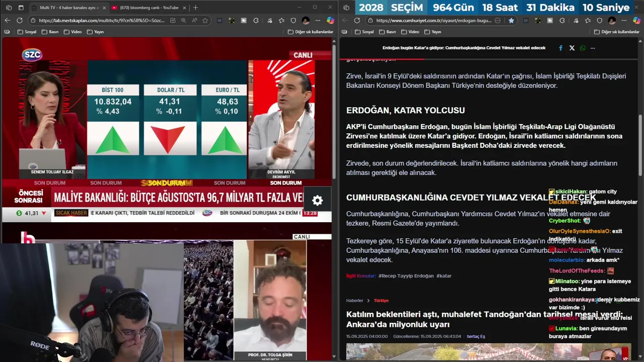The image size is (644, 362).
Task: Expand Diğer sık kullanılanlar in right window
Action: 616,32
